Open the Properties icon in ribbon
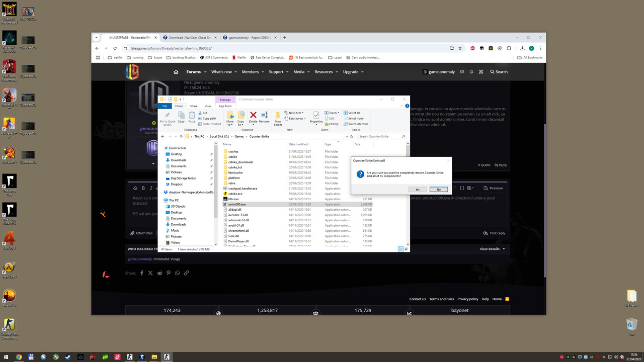 click(316, 118)
